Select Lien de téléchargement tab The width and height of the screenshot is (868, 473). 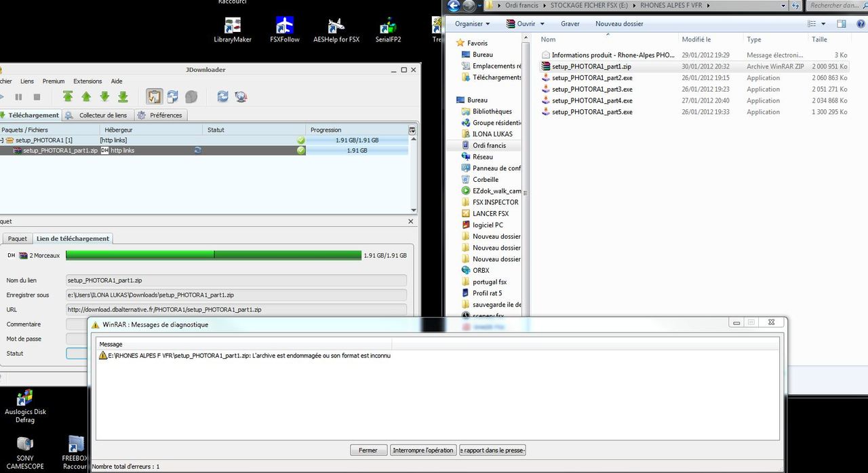click(73, 239)
